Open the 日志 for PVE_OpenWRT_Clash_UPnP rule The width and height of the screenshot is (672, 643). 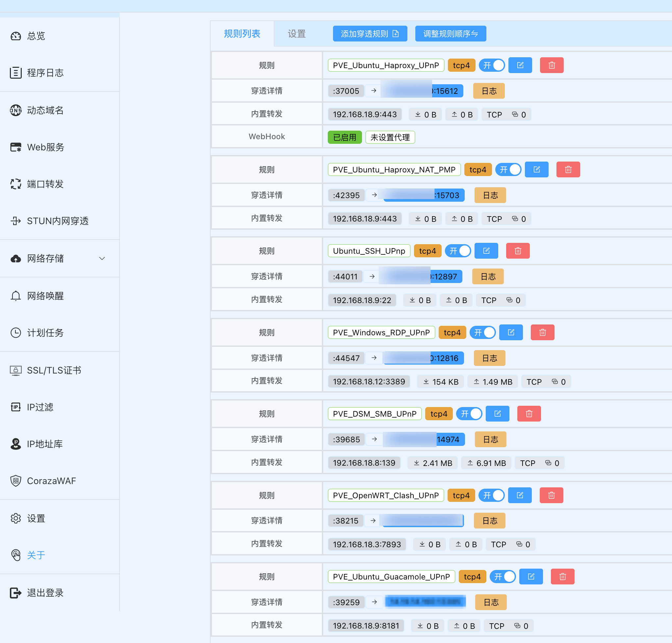pyautogui.click(x=489, y=520)
